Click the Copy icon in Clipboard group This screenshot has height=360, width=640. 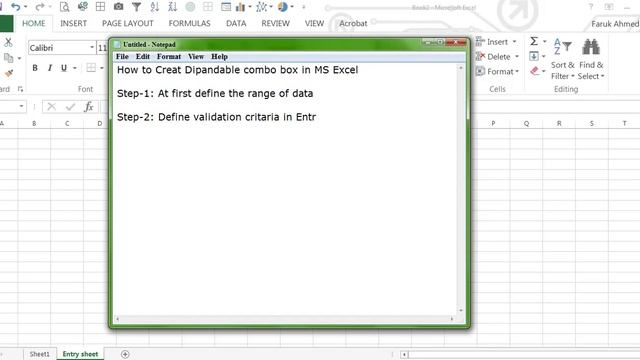[x=8, y=58]
